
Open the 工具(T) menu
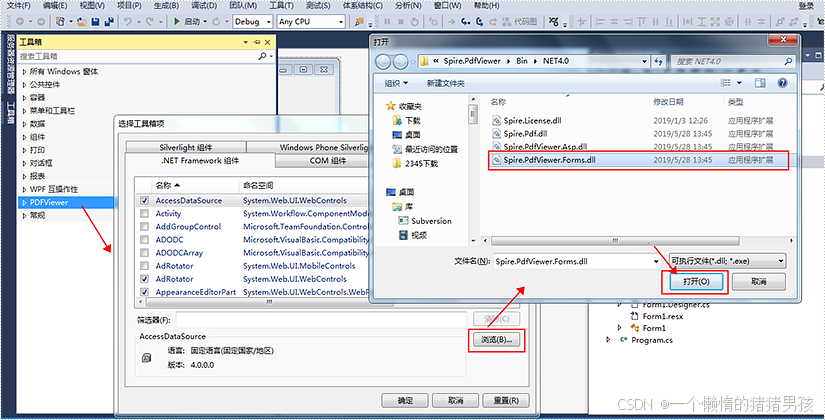click(x=281, y=6)
